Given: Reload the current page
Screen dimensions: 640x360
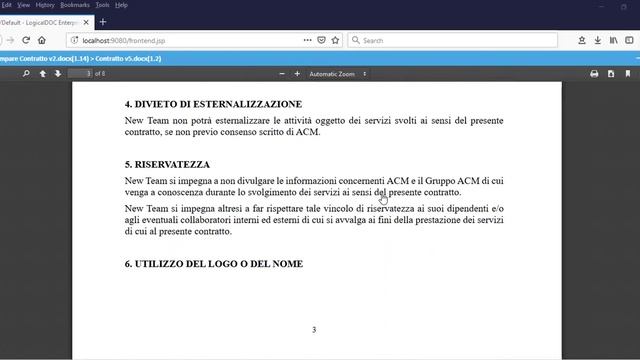Looking at the screenshot, I should 26,40.
